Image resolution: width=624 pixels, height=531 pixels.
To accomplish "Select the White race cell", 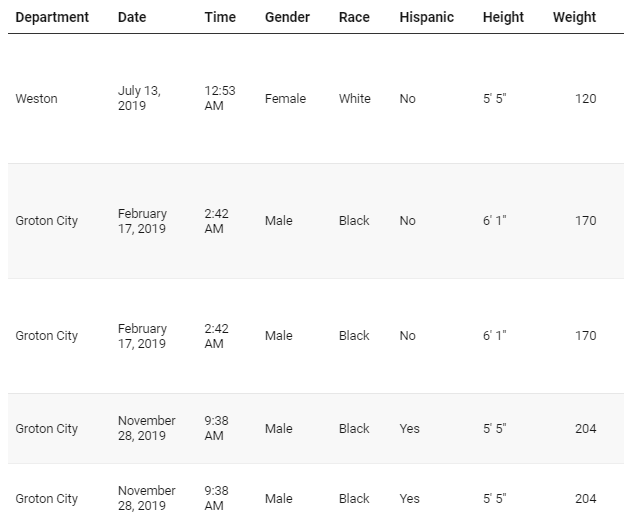I will (x=355, y=99).
